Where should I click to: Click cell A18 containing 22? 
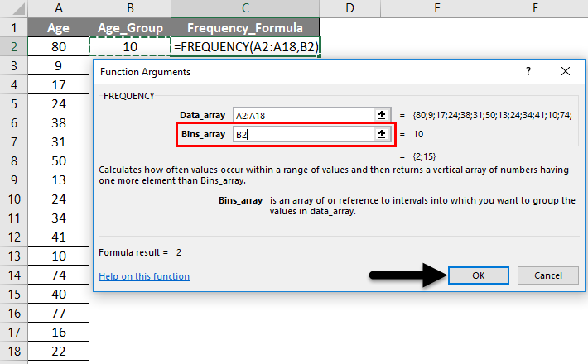(x=59, y=351)
